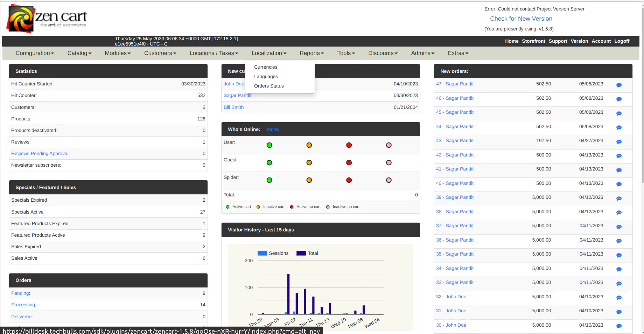Screen dimensions: 644x334
Task: Open comment icon for order 30
Action: [x=619, y=326]
